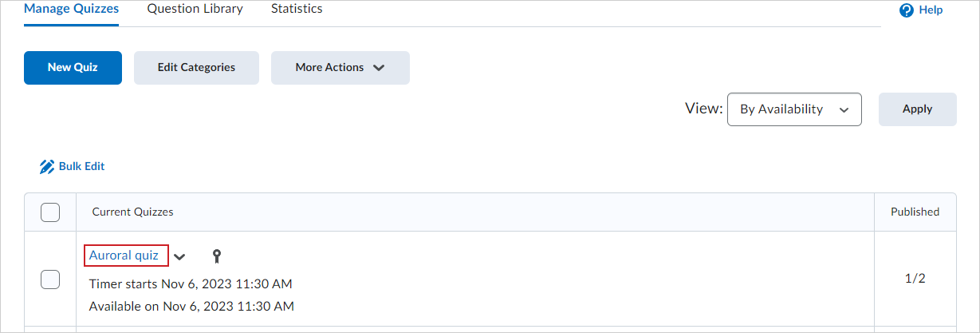Click the Bulk Edit pencil icon
The width and height of the screenshot is (980, 333).
[46, 167]
